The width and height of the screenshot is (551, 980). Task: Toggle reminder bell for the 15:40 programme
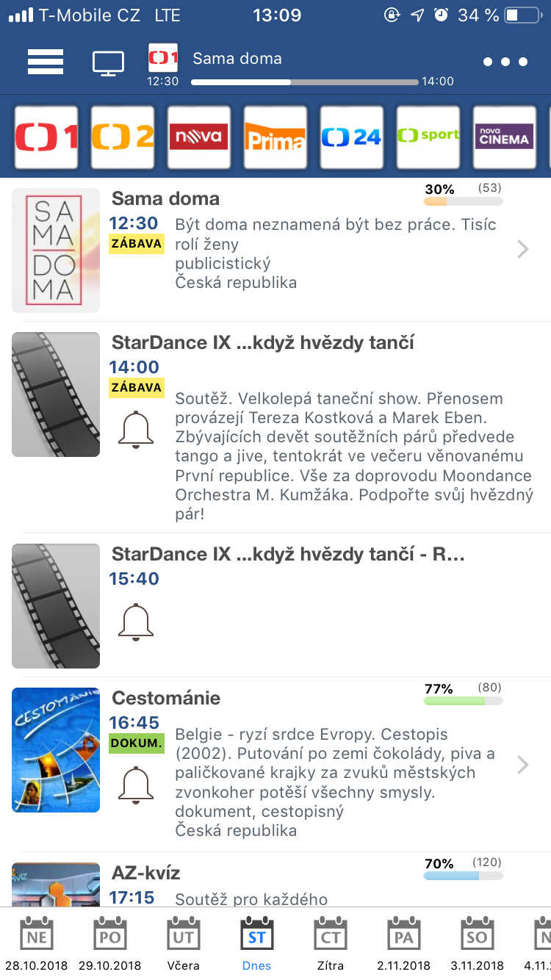pos(136,621)
